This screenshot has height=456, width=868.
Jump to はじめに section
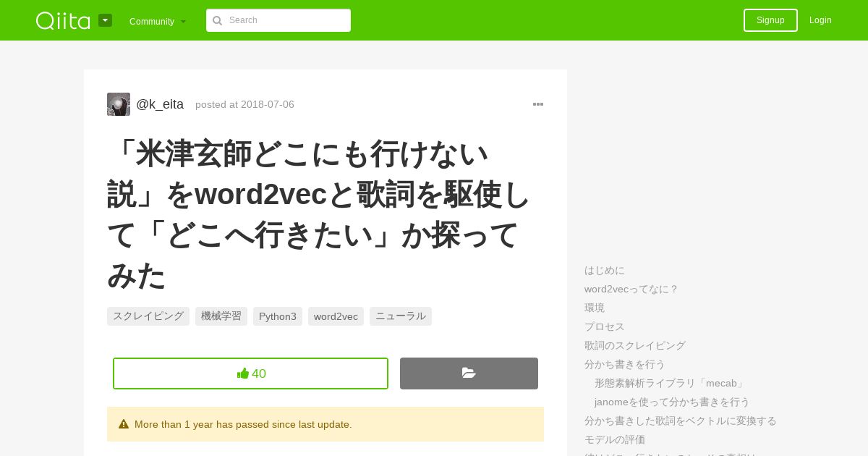click(x=605, y=270)
